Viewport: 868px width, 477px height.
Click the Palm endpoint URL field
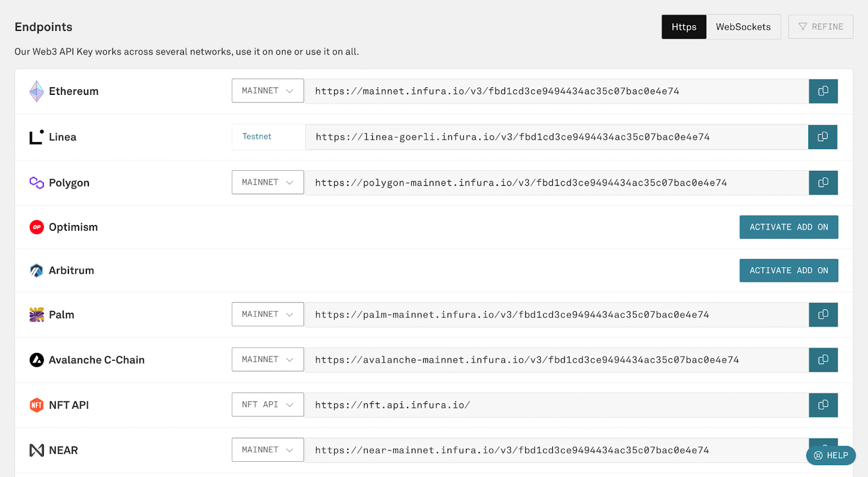tap(557, 314)
